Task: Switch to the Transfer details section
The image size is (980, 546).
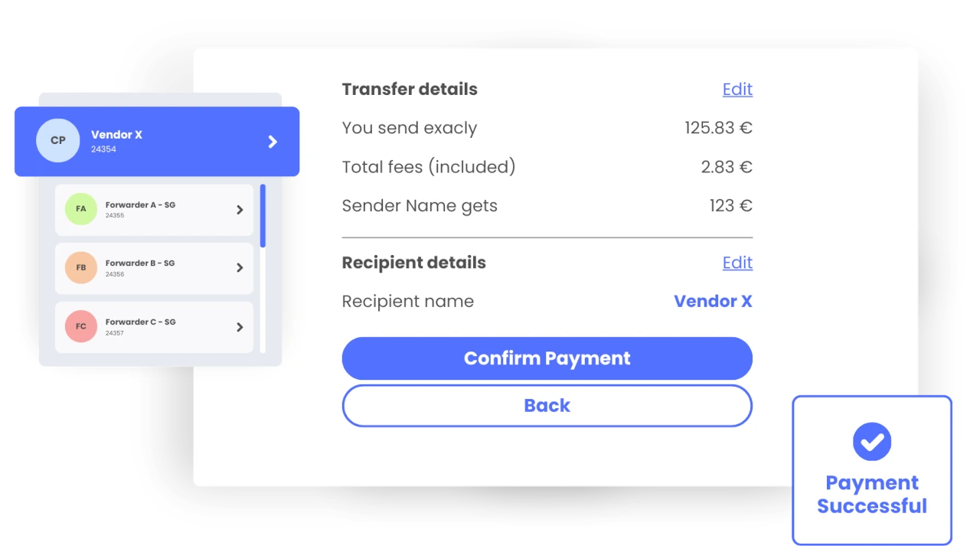Action: [x=410, y=89]
